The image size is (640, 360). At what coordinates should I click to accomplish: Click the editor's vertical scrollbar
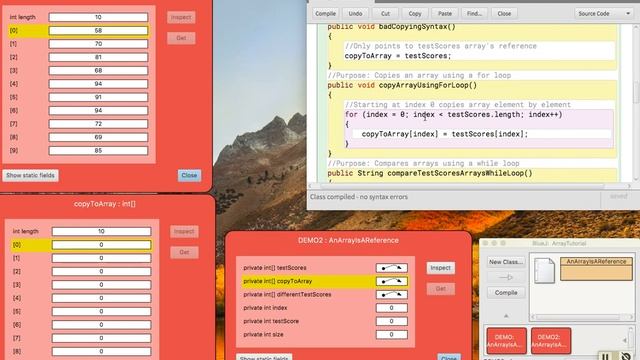(x=636, y=103)
